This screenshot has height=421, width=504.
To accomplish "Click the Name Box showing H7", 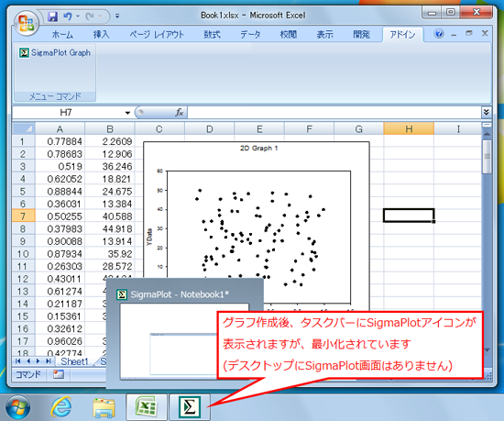I will click(x=66, y=113).
